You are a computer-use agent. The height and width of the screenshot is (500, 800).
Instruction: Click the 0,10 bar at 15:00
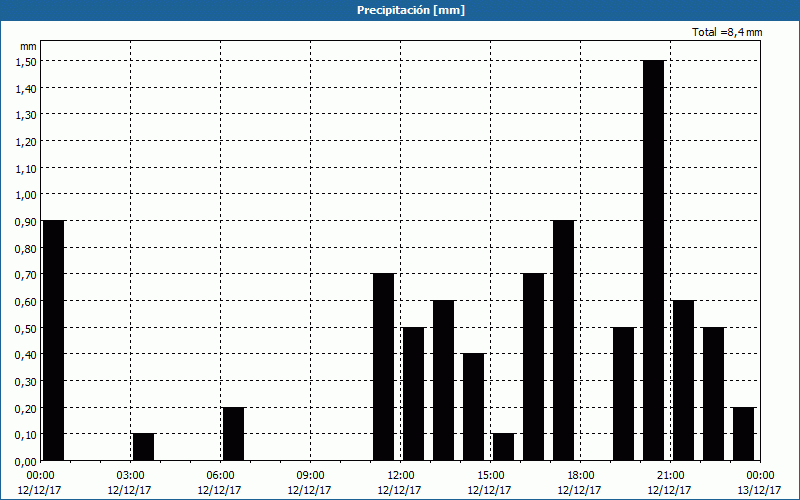[504, 447]
